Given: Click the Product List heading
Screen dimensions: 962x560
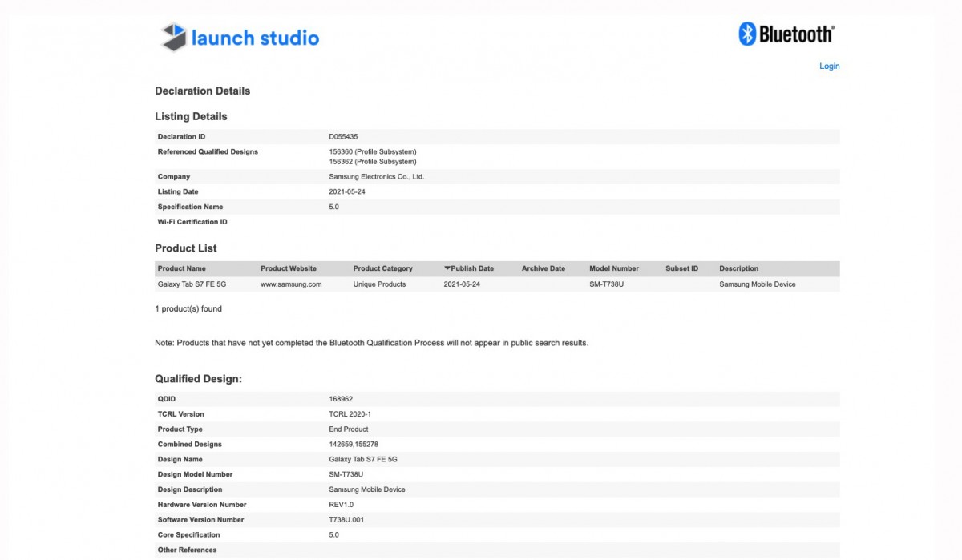Looking at the screenshot, I should [186, 248].
